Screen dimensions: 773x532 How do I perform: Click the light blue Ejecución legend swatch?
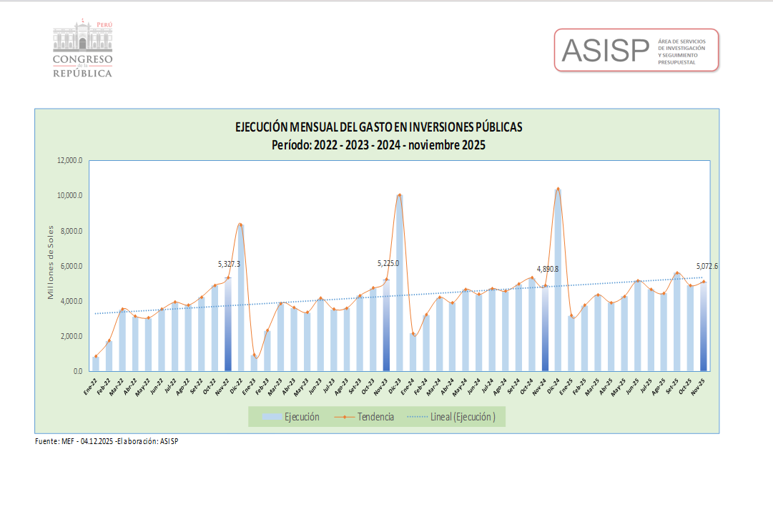click(x=272, y=417)
